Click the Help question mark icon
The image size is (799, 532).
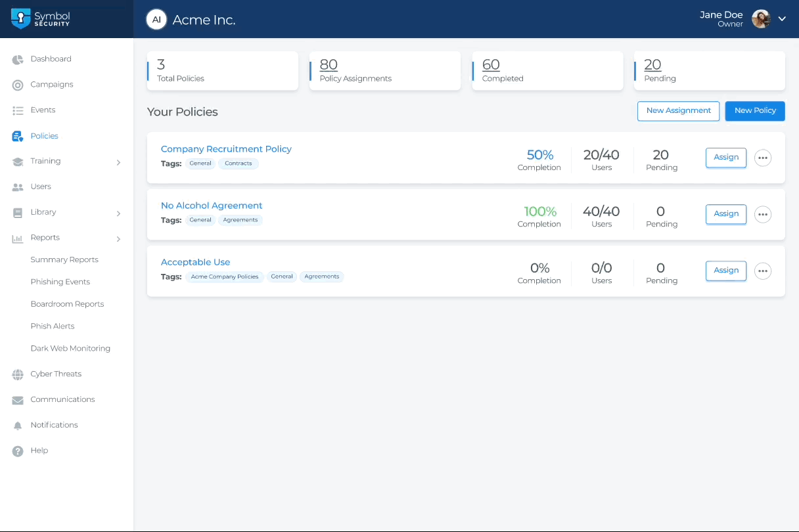pyautogui.click(x=18, y=451)
